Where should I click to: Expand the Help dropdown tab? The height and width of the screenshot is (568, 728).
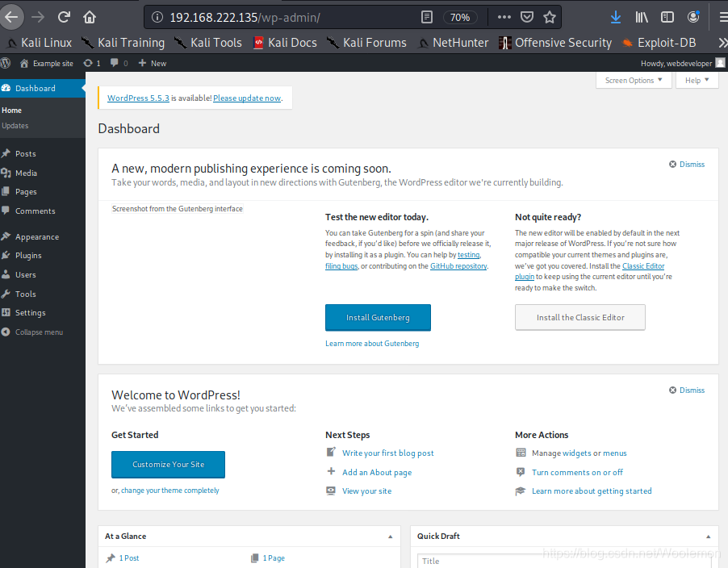[697, 81]
